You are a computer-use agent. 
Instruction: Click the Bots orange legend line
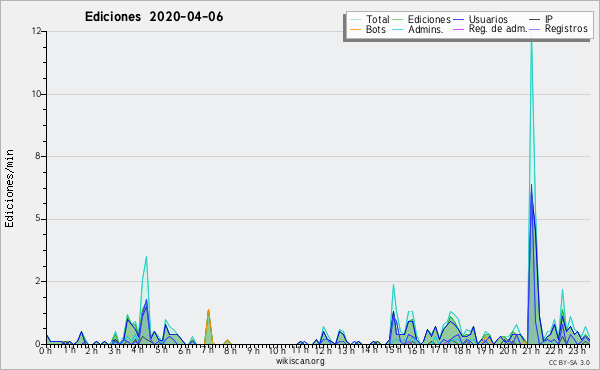[x=355, y=29]
